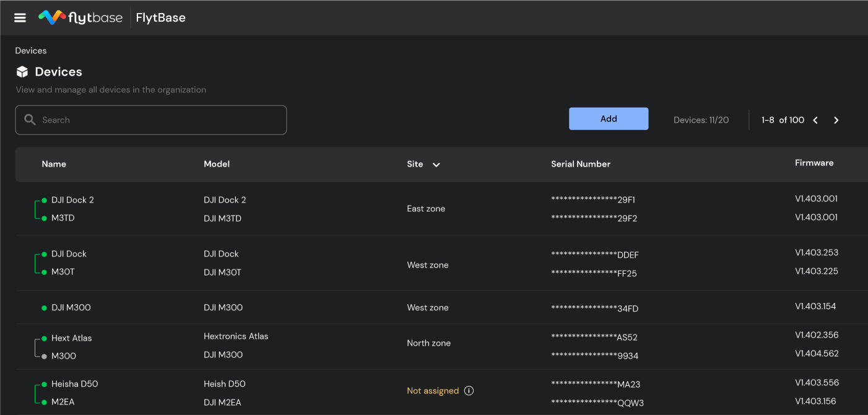Select the M2EA device name
The image size is (868, 415).
coord(63,402)
